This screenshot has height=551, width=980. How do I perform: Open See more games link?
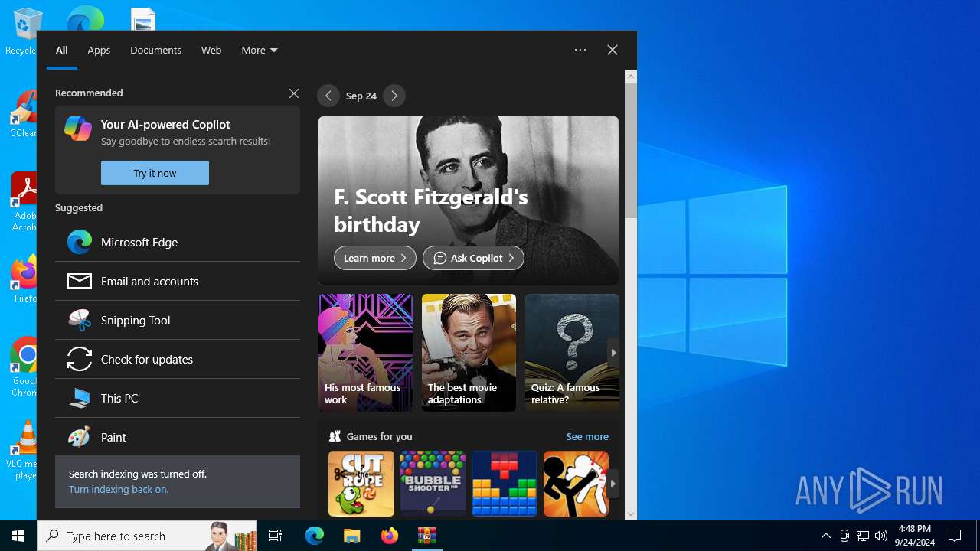click(587, 436)
